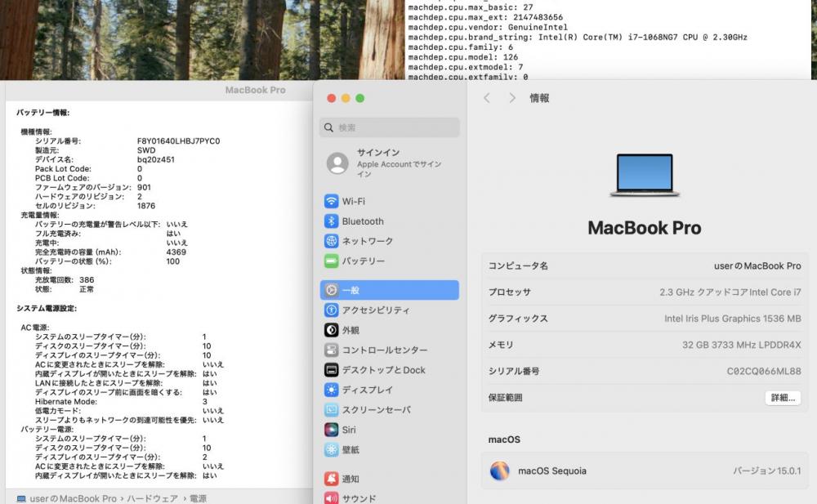Focus the settings search (検索) field
The width and height of the screenshot is (817, 504).
click(390, 127)
